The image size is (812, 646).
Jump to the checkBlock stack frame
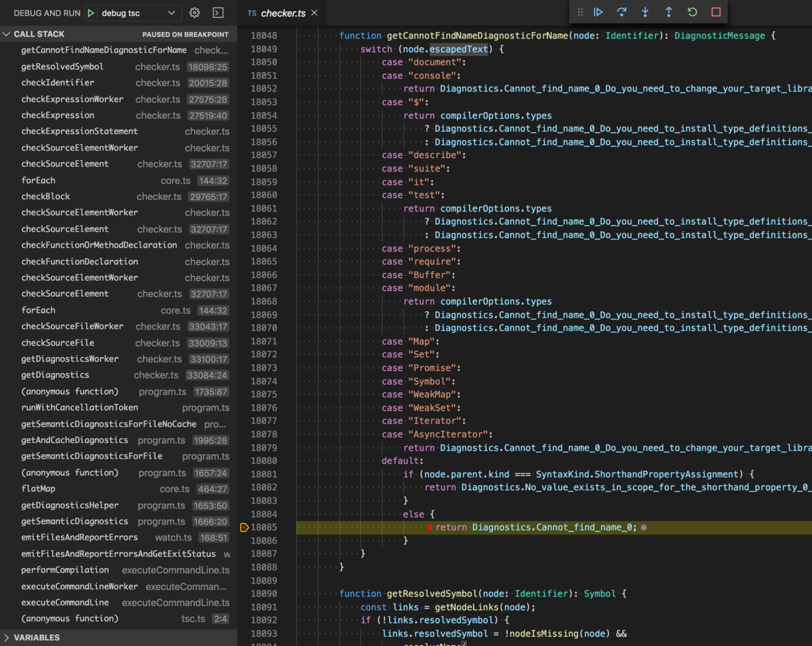click(46, 197)
